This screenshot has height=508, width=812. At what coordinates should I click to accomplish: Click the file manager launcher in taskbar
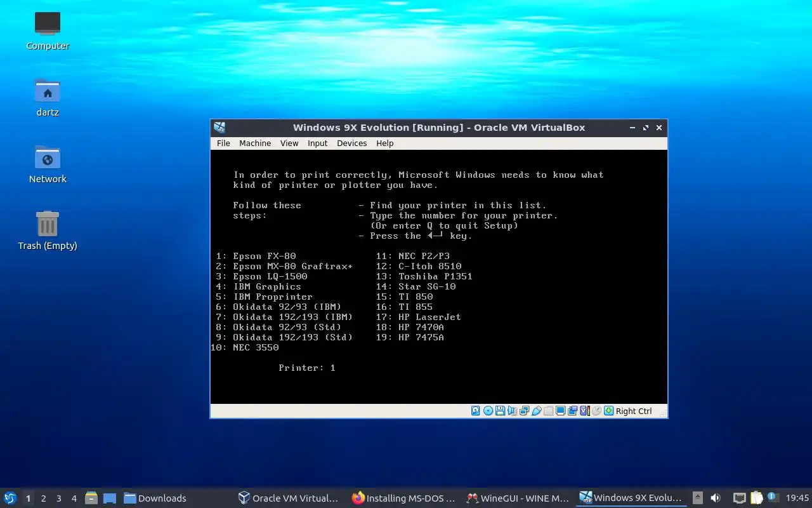tap(91, 498)
